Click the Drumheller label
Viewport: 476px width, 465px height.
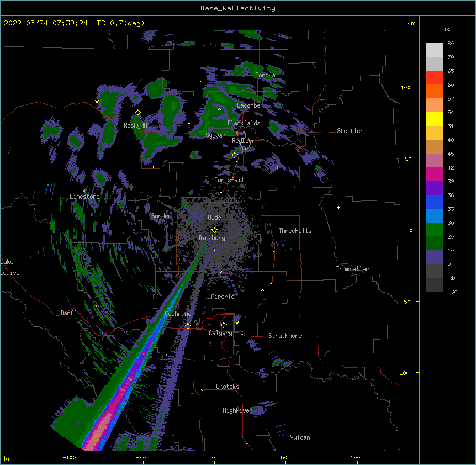(352, 269)
